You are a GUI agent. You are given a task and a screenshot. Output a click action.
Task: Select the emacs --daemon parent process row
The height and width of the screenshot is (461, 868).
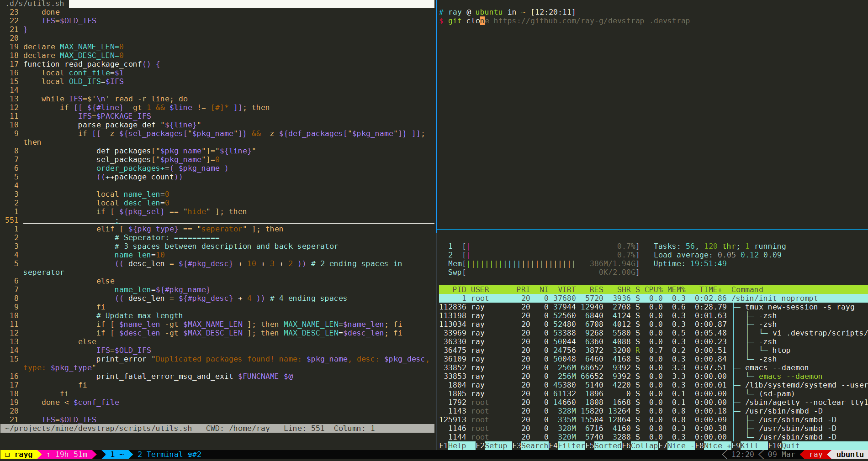[653, 368]
